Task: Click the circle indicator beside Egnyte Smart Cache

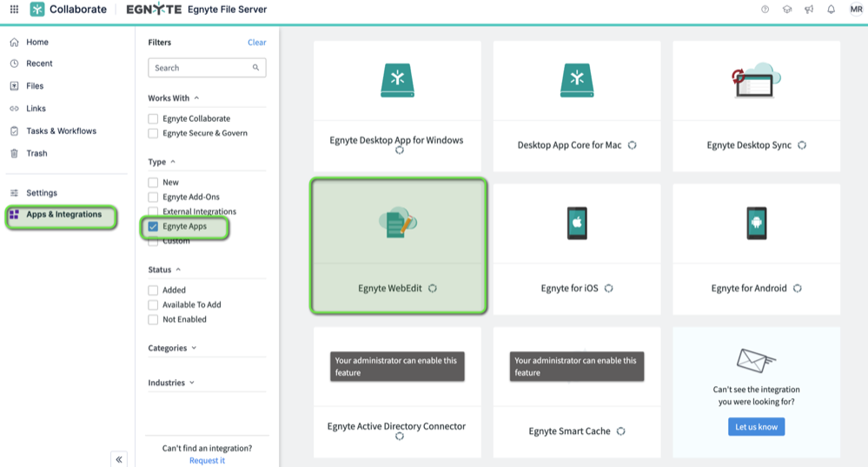Action: (x=620, y=431)
